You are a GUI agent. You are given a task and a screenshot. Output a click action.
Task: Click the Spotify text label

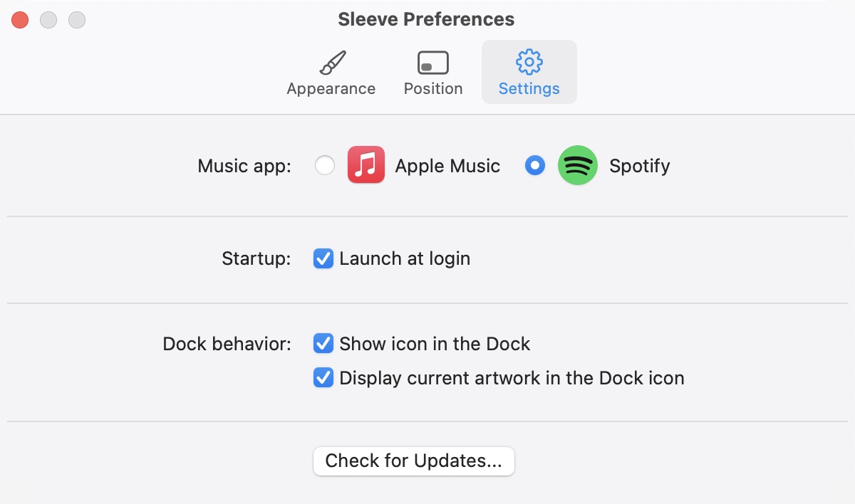click(640, 166)
